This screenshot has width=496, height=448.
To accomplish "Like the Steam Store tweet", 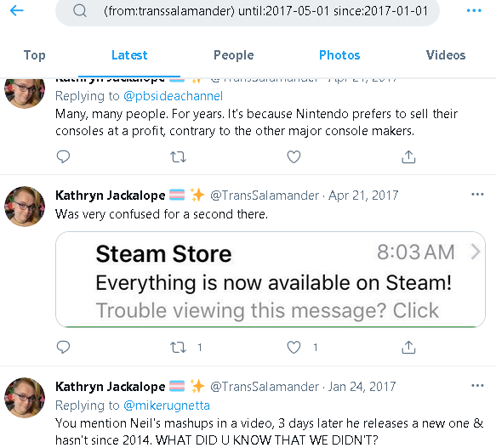I will pos(294,347).
